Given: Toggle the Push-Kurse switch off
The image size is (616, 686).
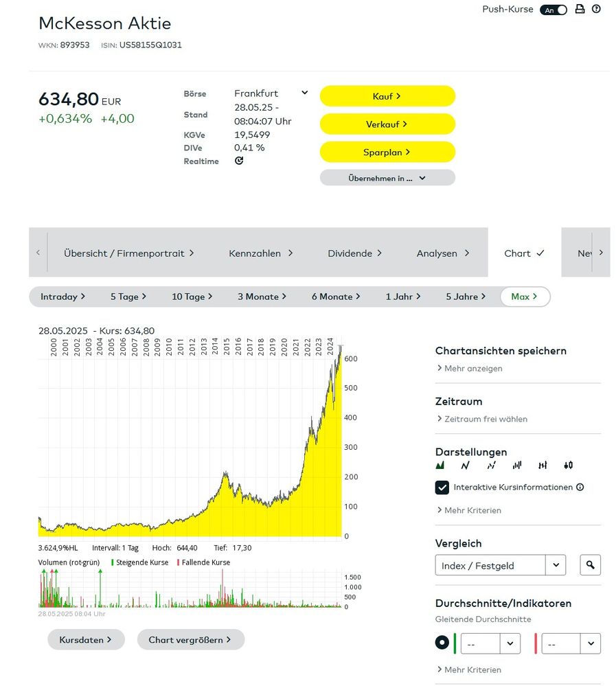Looking at the screenshot, I should point(554,10).
